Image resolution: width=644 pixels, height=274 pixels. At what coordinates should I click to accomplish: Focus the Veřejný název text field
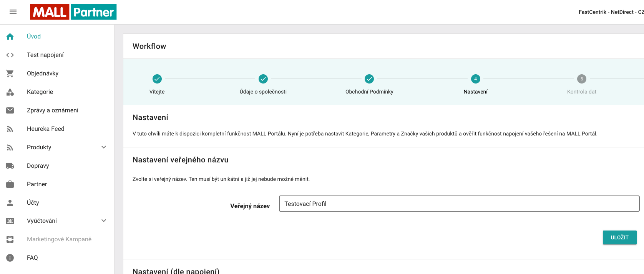point(459,204)
